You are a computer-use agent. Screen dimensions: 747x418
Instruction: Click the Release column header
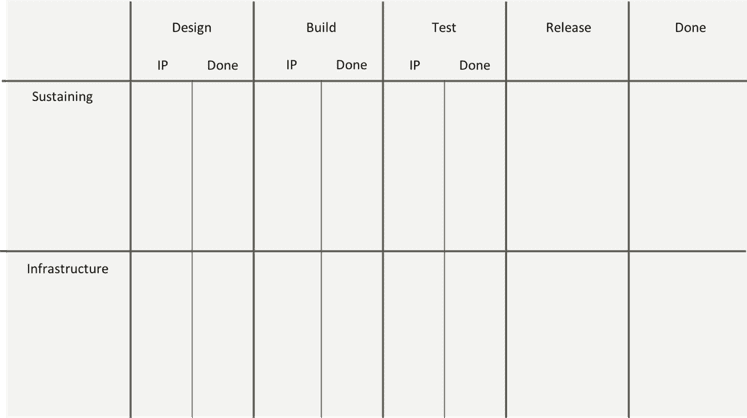pos(568,28)
